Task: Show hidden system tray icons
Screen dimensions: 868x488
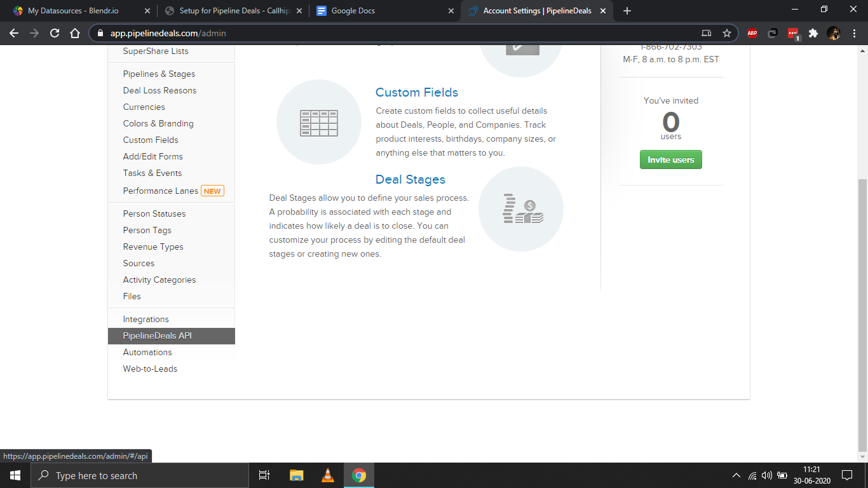Action: 736,475
